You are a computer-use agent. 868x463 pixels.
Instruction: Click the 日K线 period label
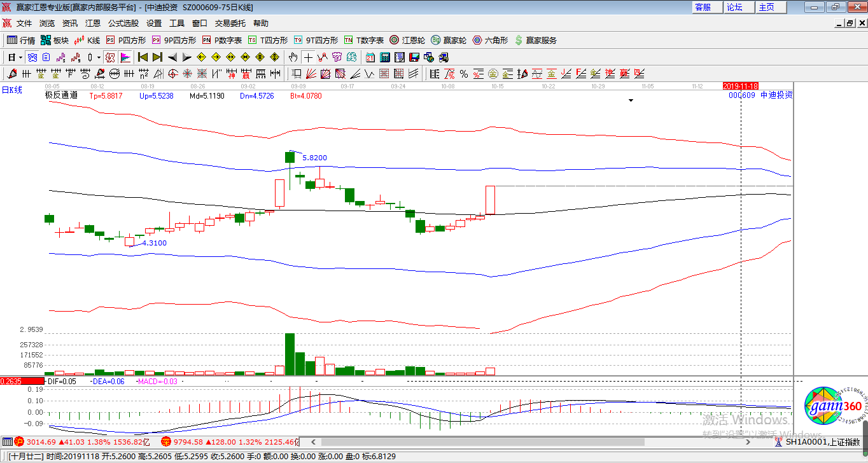(11, 90)
